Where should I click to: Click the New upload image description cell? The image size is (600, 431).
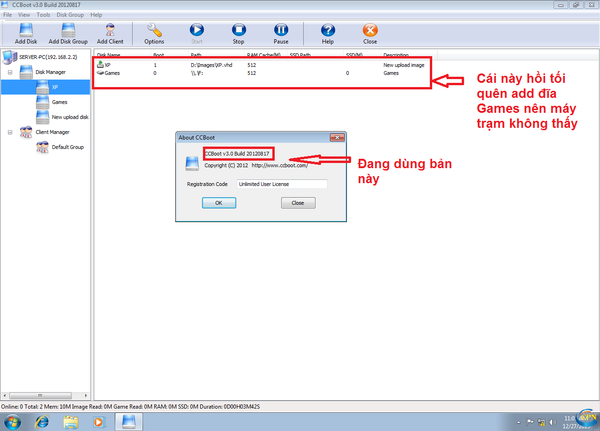click(404, 65)
